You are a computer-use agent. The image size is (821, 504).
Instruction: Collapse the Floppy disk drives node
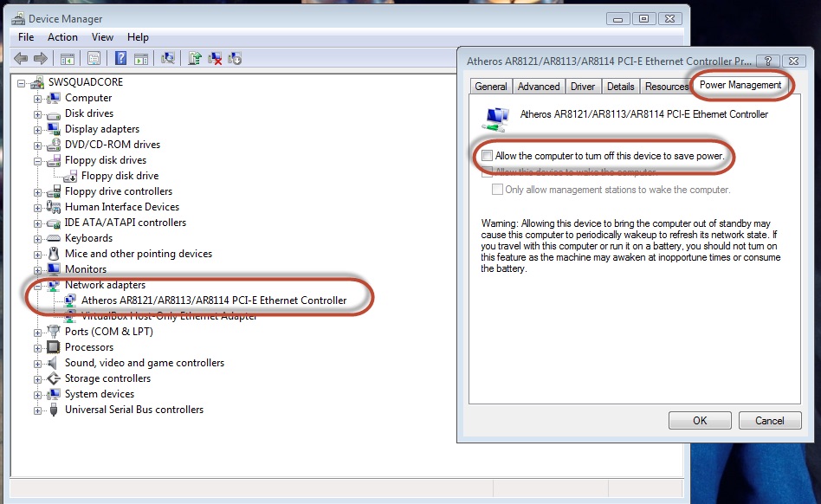[x=37, y=161]
